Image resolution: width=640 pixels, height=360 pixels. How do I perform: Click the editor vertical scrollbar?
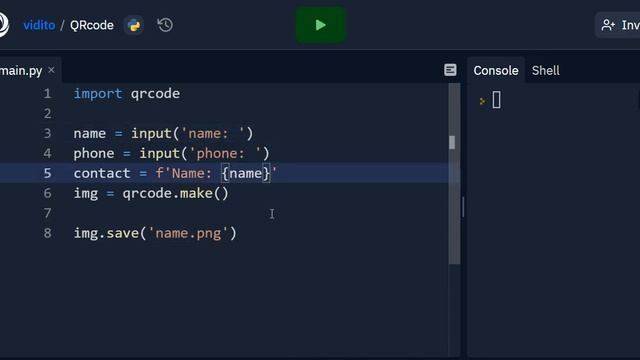point(454,174)
